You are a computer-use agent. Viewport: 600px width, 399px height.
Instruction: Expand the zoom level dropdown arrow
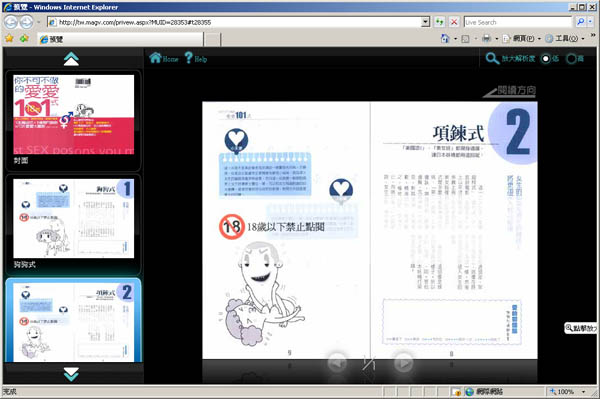[584, 392]
